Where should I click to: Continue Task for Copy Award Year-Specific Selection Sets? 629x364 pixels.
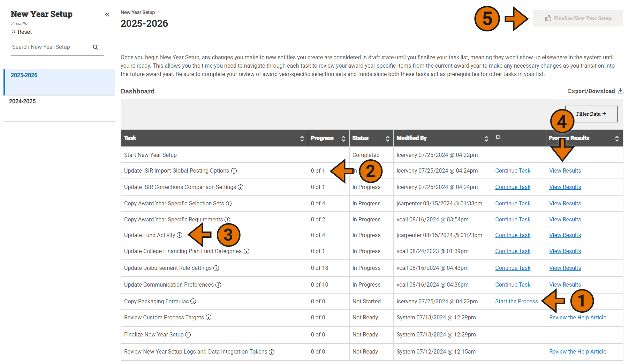(x=513, y=204)
